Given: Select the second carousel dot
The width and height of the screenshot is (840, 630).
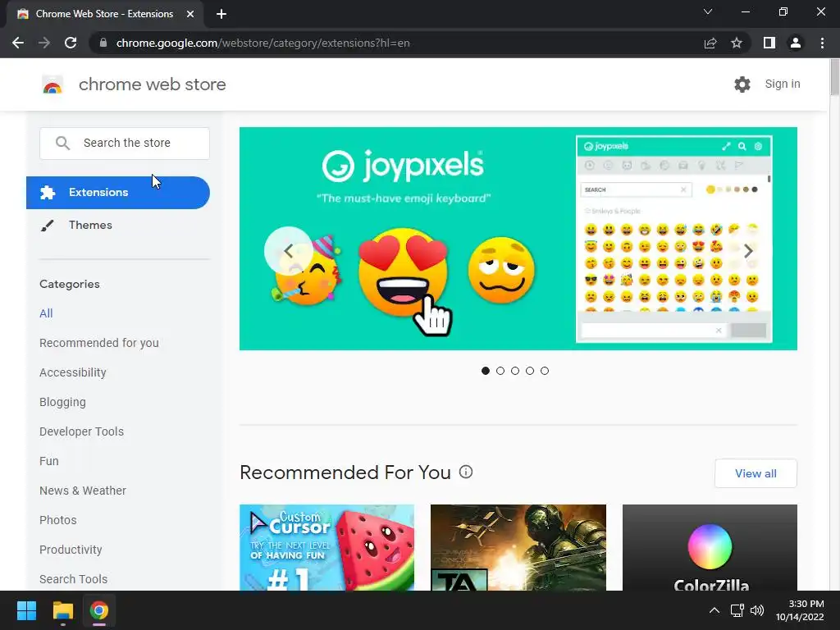Looking at the screenshot, I should click(500, 371).
